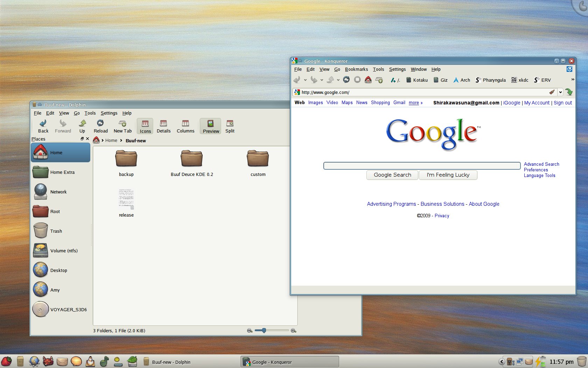This screenshot has width=588, height=368.
Task: Click Konqueror's up arrow icon
Action: [330, 80]
